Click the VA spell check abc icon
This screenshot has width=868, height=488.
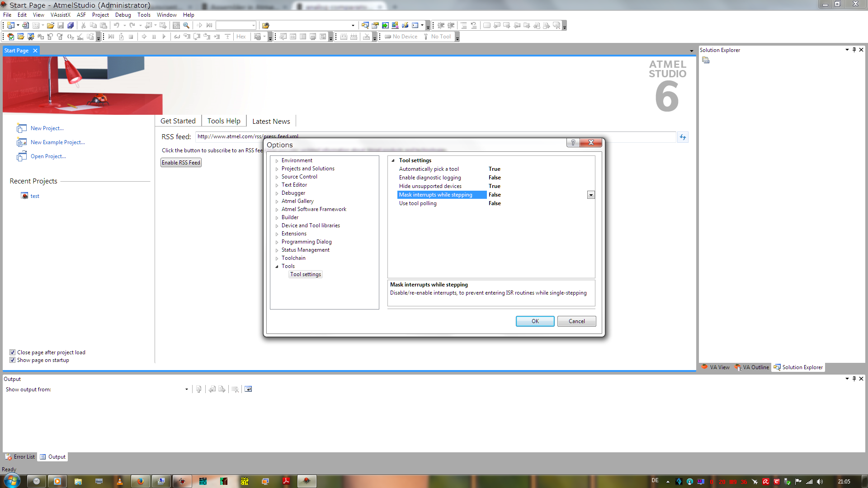click(80, 37)
